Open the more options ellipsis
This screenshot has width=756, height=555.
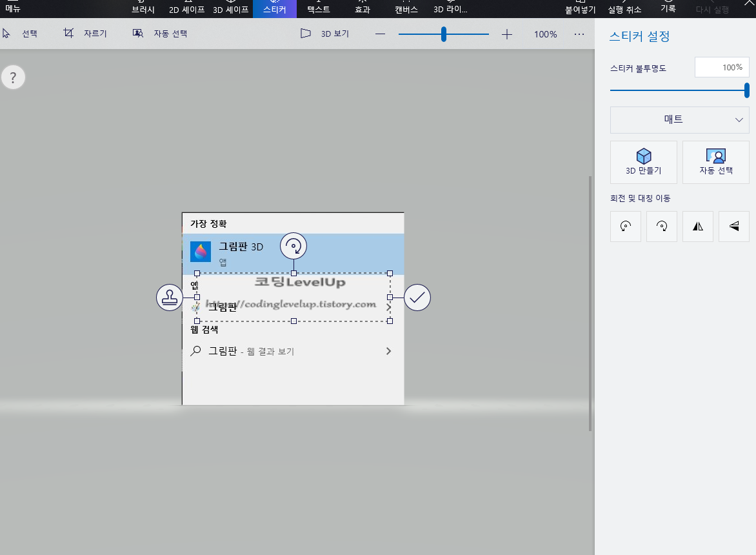pos(579,34)
